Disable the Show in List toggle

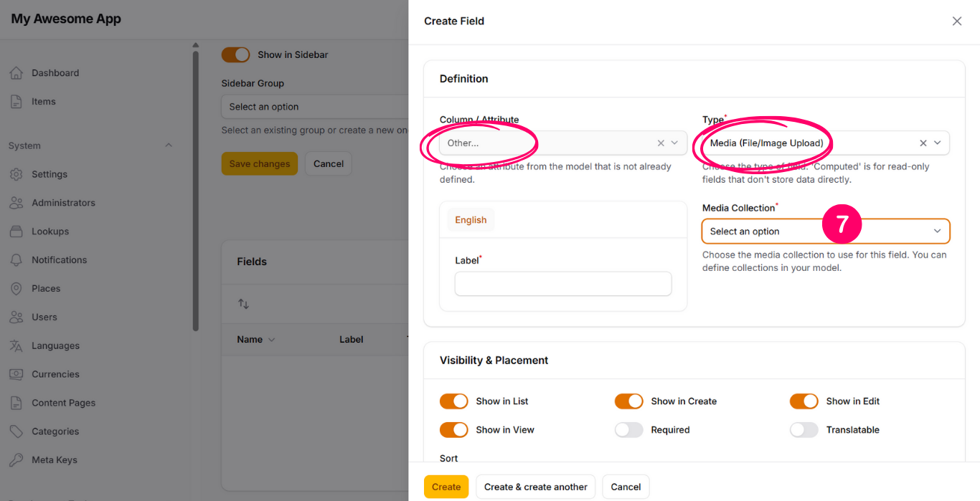click(x=453, y=401)
